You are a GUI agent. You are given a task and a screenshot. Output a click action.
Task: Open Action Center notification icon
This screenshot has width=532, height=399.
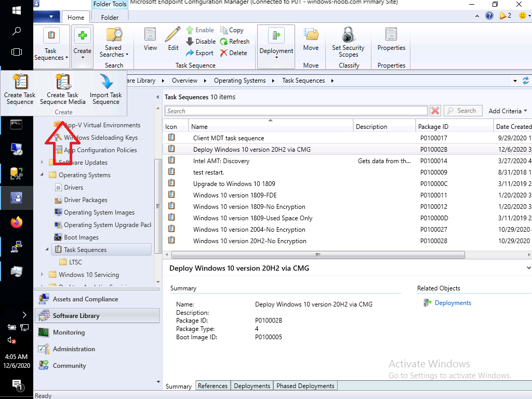[17, 385]
